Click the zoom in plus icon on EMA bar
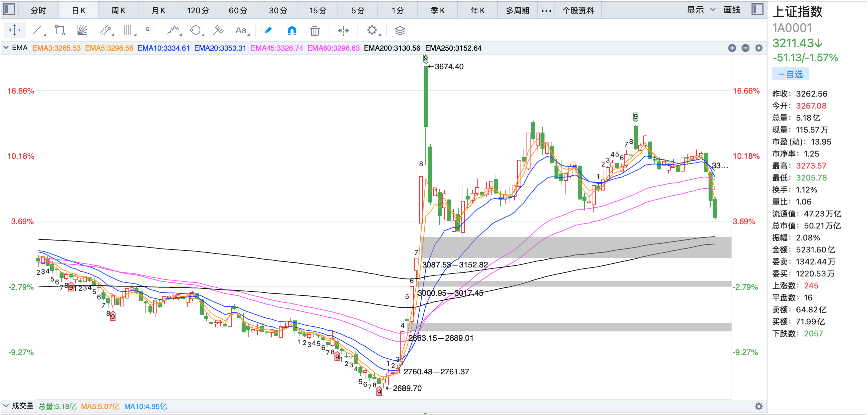 pyautogui.click(x=732, y=48)
